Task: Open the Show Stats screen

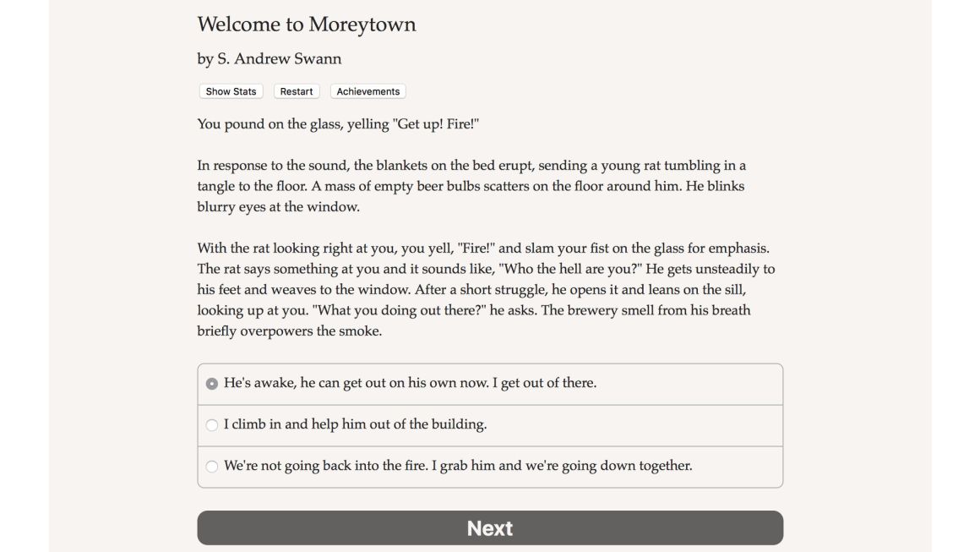Action: pos(231,91)
